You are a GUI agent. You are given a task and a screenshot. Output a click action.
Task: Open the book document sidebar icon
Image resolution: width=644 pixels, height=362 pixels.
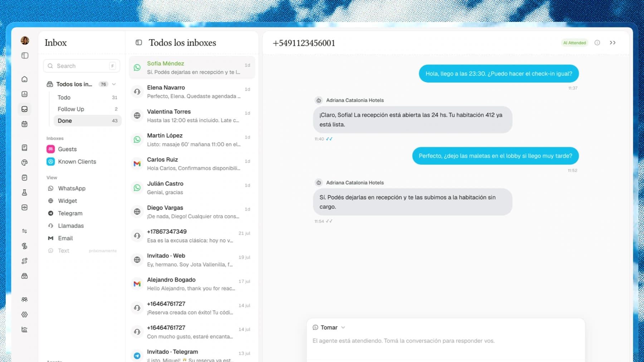click(25, 148)
